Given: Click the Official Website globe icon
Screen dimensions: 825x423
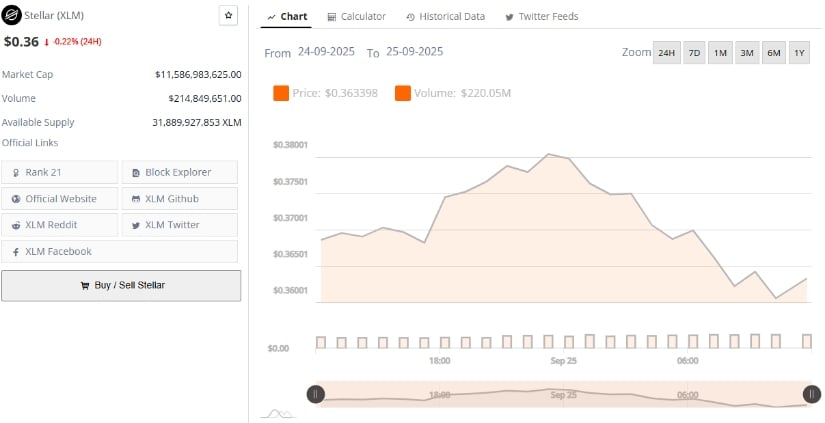Looking at the screenshot, I should (16, 199).
